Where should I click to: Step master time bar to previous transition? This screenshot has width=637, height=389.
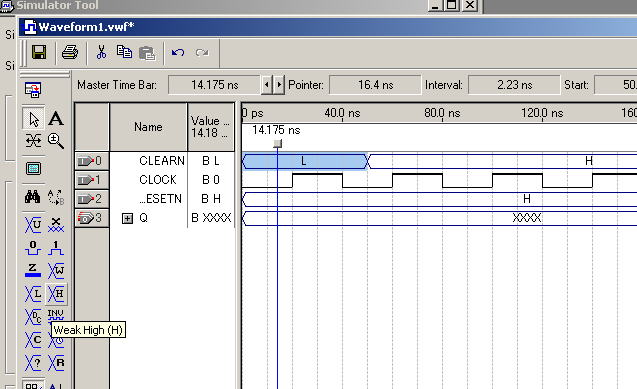[266, 85]
